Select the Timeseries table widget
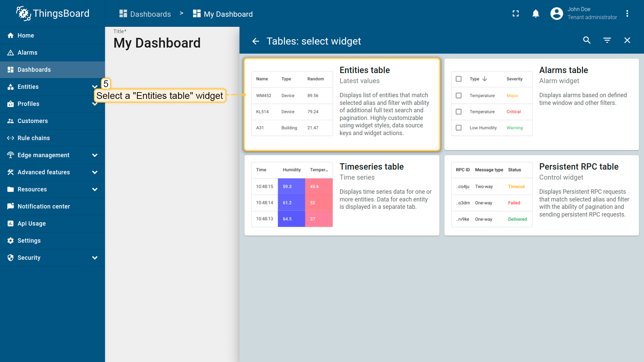Viewport: 644px width, 362px height. 342,195
